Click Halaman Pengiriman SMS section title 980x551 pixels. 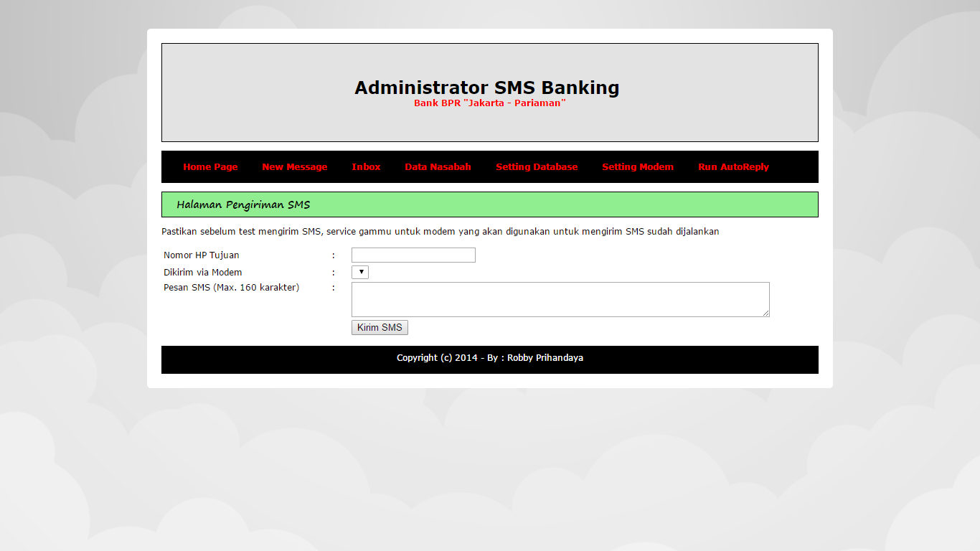(243, 204)
